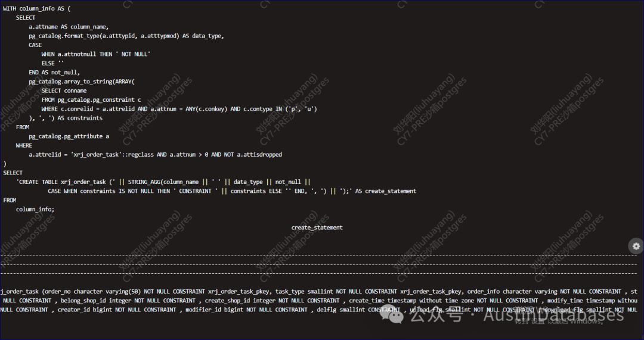Click 'creator_id bigint' in result output
This screenshot has height=340, width=644.
[85, 310]
